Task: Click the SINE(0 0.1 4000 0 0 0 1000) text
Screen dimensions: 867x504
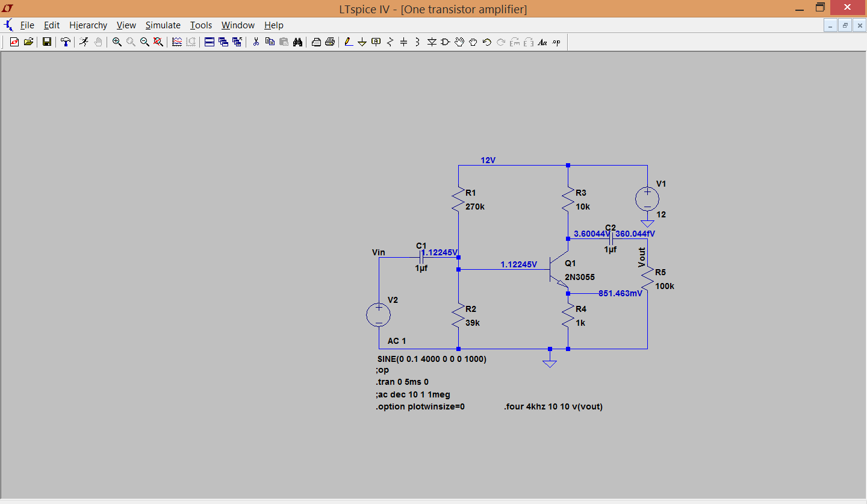Action: click(431, 359)
